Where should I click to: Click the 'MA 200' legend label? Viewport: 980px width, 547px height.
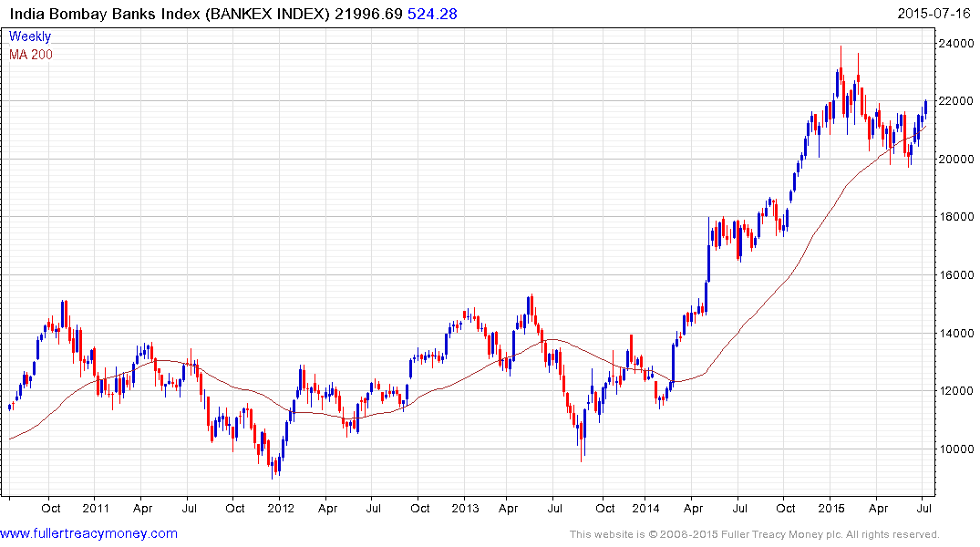point(31,55)
